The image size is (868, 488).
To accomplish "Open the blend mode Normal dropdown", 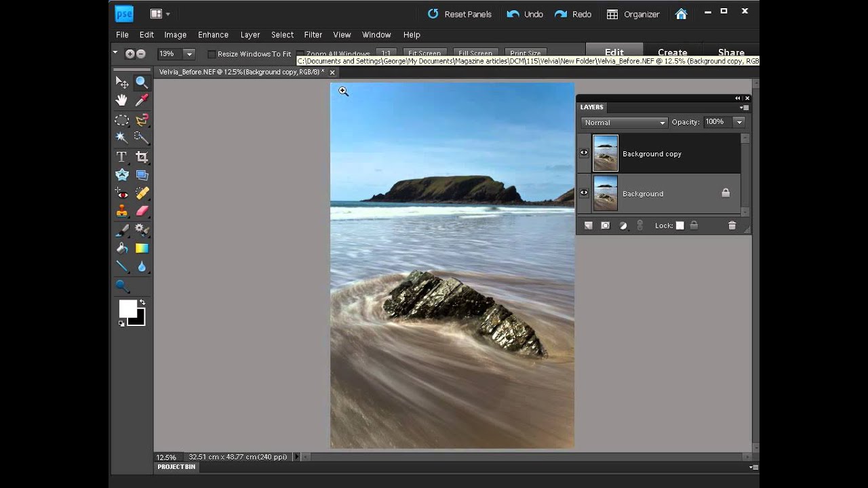I will [x=624, y=123].
